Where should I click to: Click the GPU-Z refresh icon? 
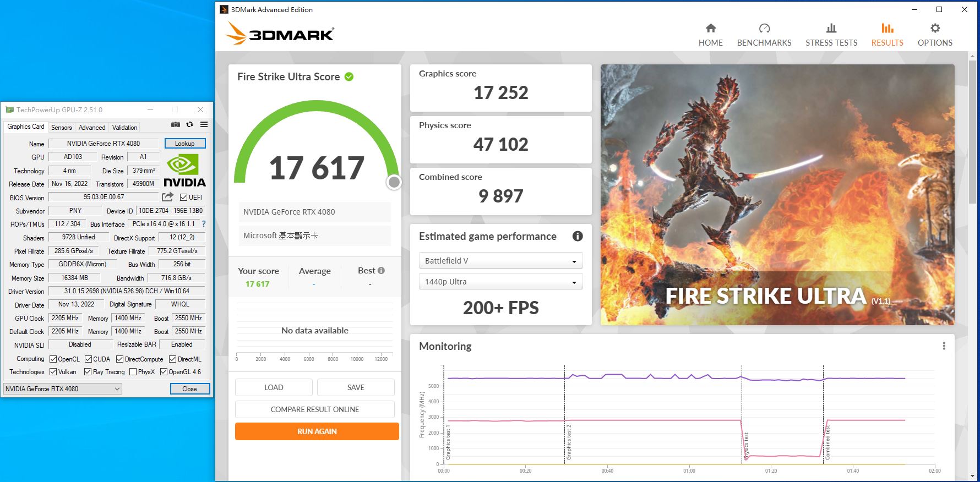tap(190, 125)
